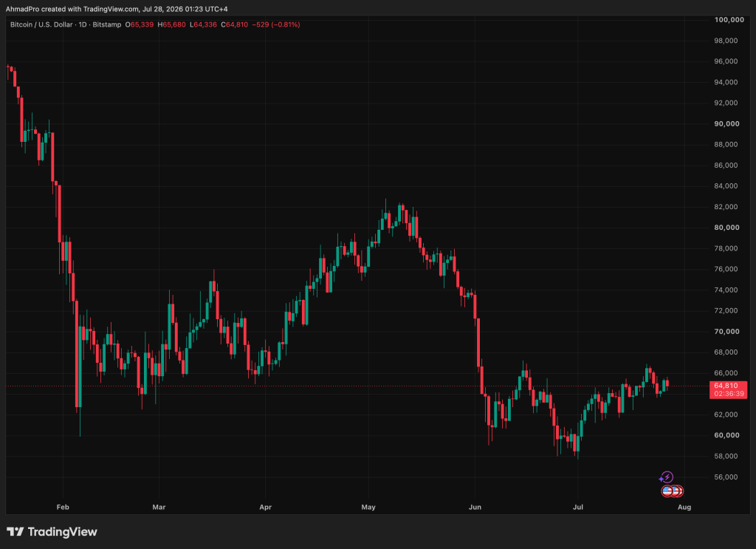Select the red 64,810 current price label
Image resolution: width=756 pixels, height=549 pixels.
click(726, 386)
